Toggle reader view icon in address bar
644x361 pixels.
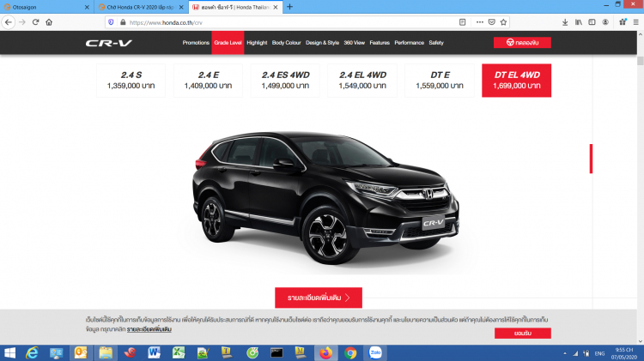(x=463, y=22)
